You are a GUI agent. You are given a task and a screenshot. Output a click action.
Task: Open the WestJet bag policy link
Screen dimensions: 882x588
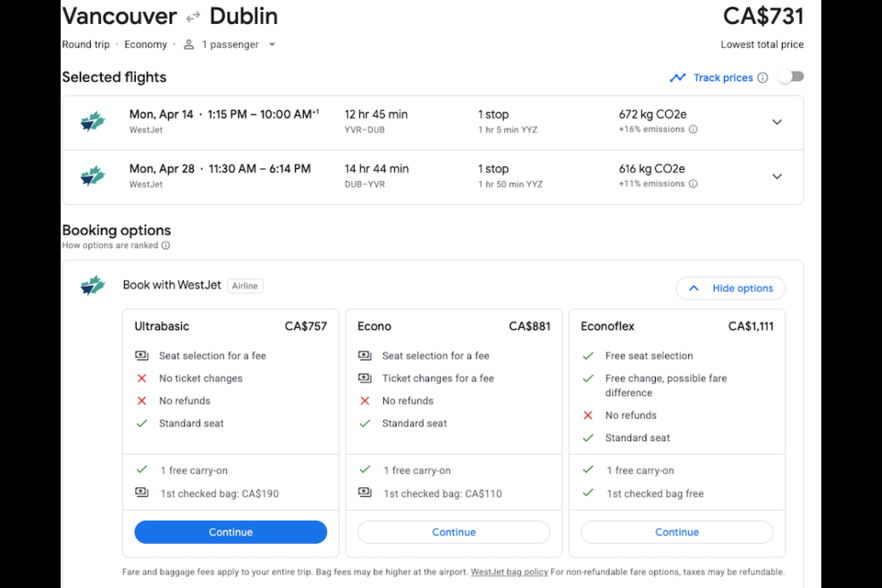[509, 572]
